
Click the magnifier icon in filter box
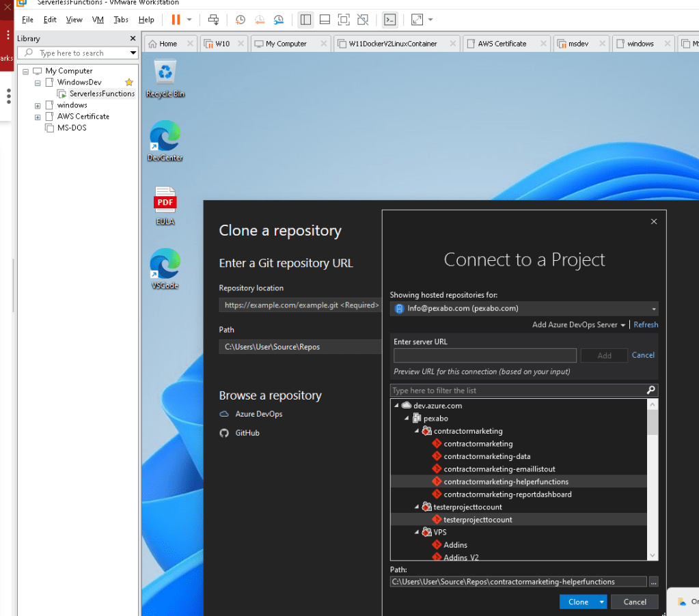point(651,390)
